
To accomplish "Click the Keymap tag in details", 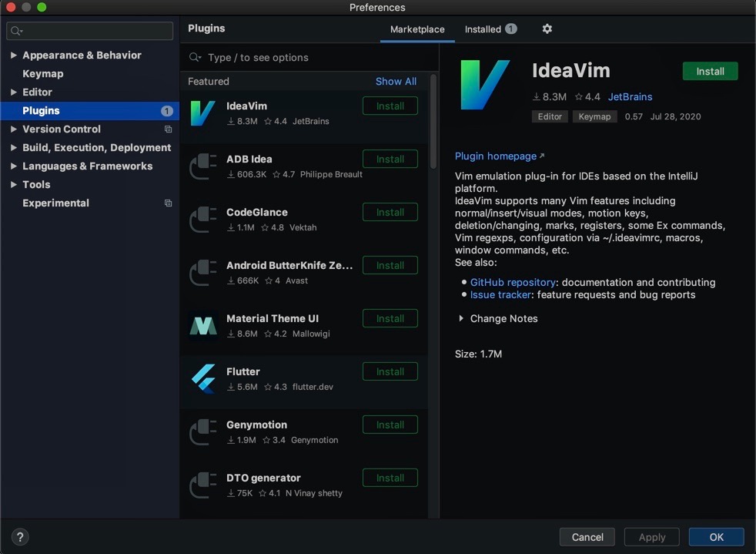I will click(594, 117).
